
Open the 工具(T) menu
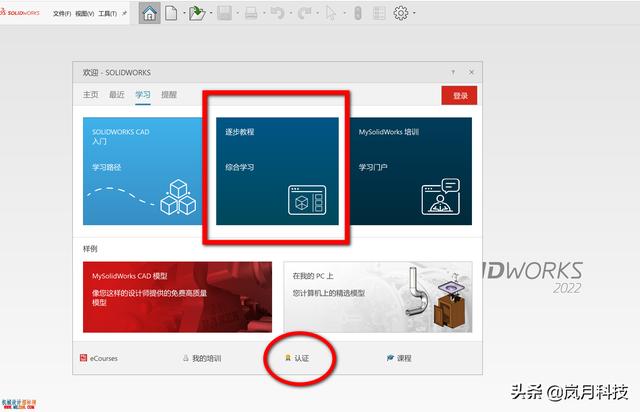point(107,13)
